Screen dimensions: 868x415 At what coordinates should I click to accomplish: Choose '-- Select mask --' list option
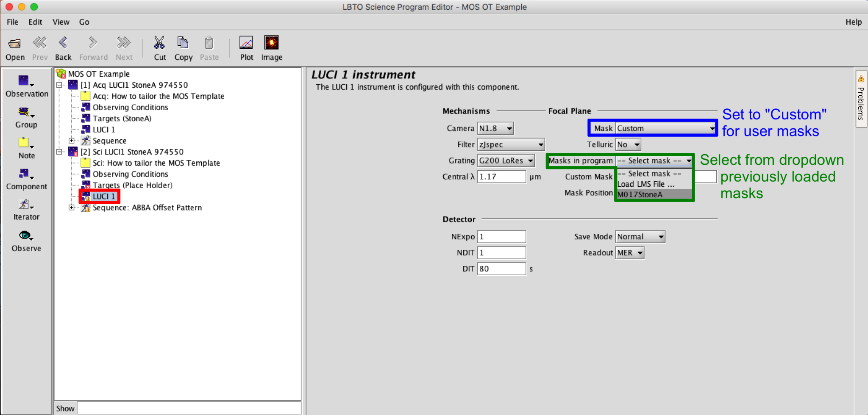point(654,174)
